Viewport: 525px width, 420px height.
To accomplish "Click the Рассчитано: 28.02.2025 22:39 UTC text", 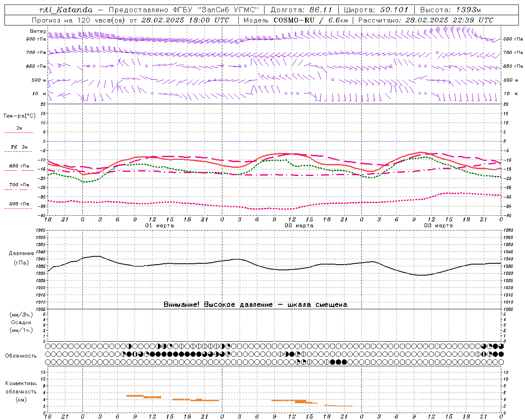I will click(x=426, y=20).
